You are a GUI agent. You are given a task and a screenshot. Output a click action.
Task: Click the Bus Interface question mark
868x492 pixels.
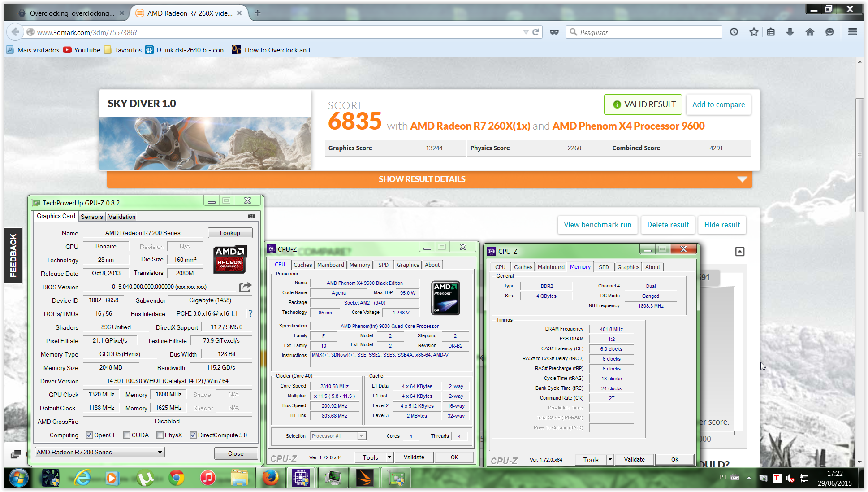tap(250, 313)
